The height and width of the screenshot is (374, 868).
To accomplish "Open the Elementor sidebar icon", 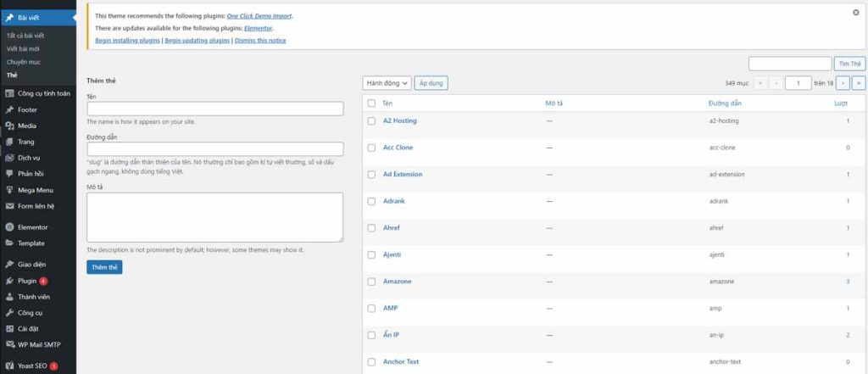I will point(9,227).
